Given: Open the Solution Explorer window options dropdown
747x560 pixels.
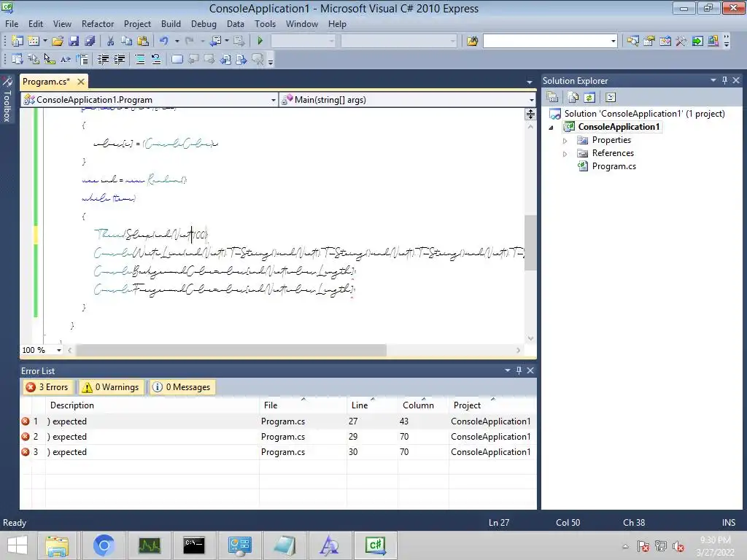Looking at the screenshot, I should (713, 80).
